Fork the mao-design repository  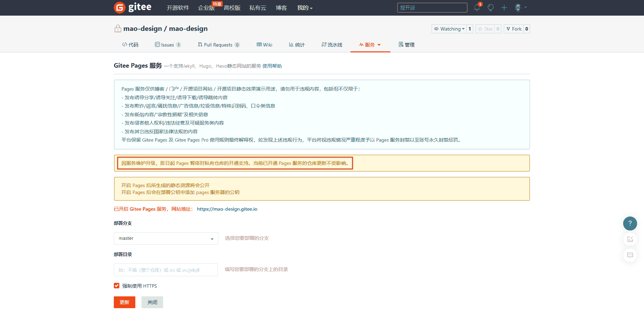(514, 29)
